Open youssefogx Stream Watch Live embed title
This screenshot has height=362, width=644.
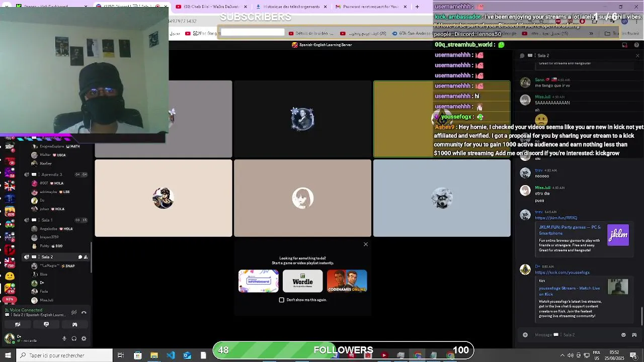570,291
